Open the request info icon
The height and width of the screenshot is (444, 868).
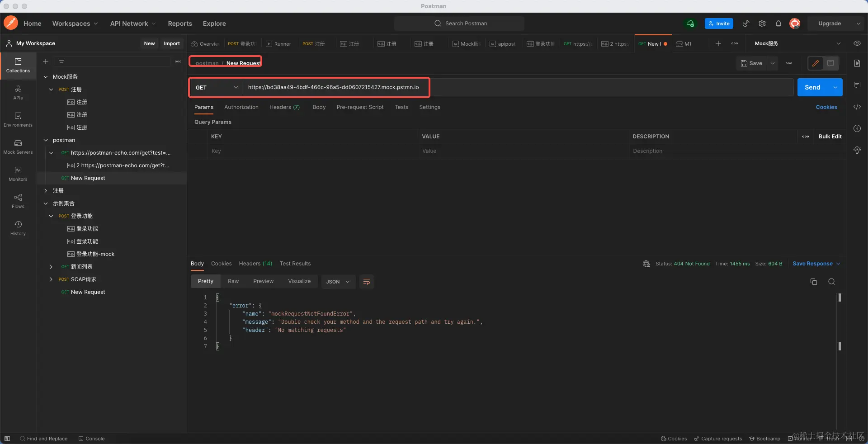click(x=857, y=128)
